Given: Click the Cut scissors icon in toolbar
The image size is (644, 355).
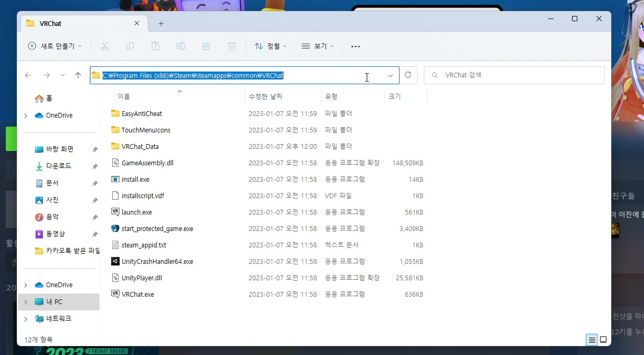Looking at the screenshot, I should point(105,47).
